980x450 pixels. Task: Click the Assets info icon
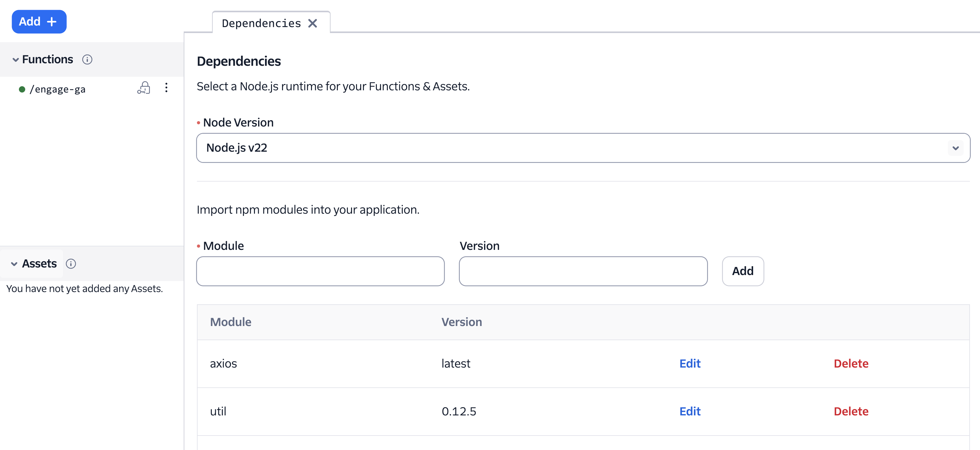(x=71, y=264)
